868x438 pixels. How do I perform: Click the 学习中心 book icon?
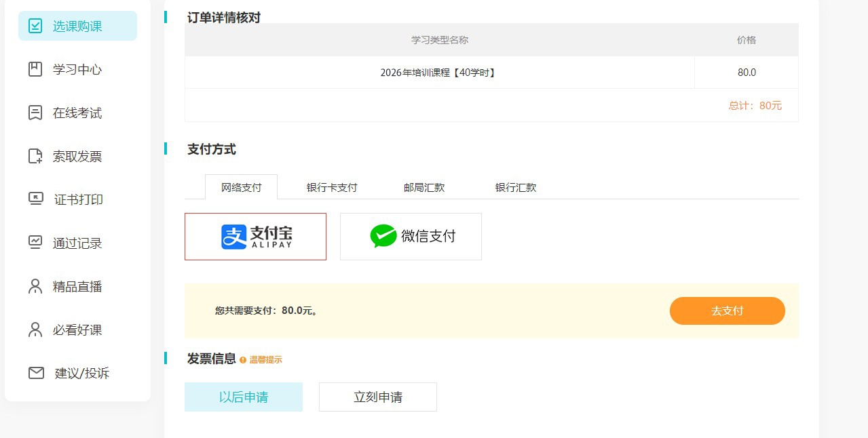tap(35, 69)
